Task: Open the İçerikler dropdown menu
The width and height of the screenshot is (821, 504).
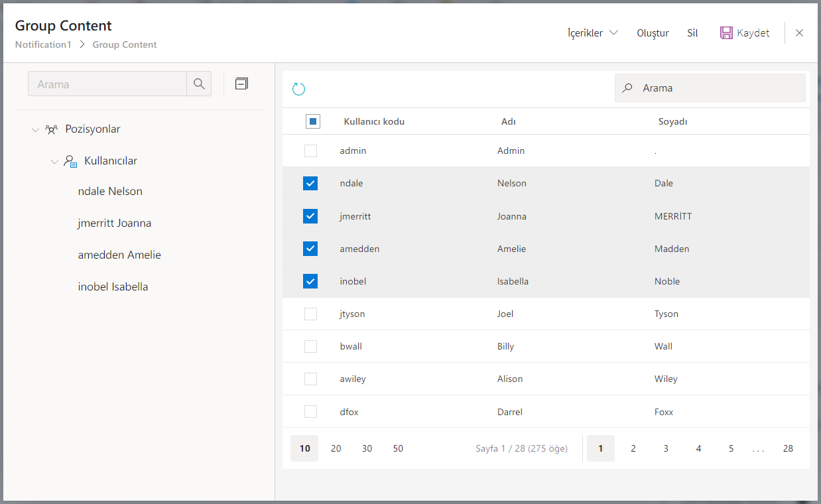Action: [x=592, y=33]
